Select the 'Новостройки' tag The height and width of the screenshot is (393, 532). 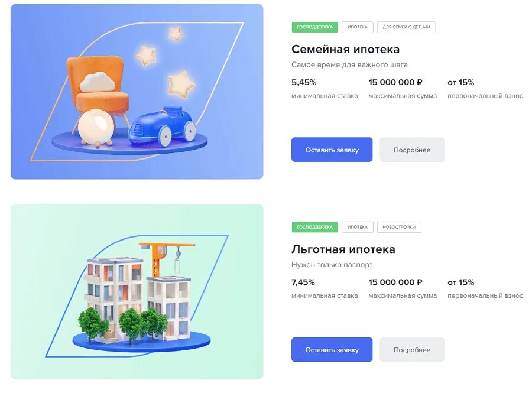coord(399,227)
